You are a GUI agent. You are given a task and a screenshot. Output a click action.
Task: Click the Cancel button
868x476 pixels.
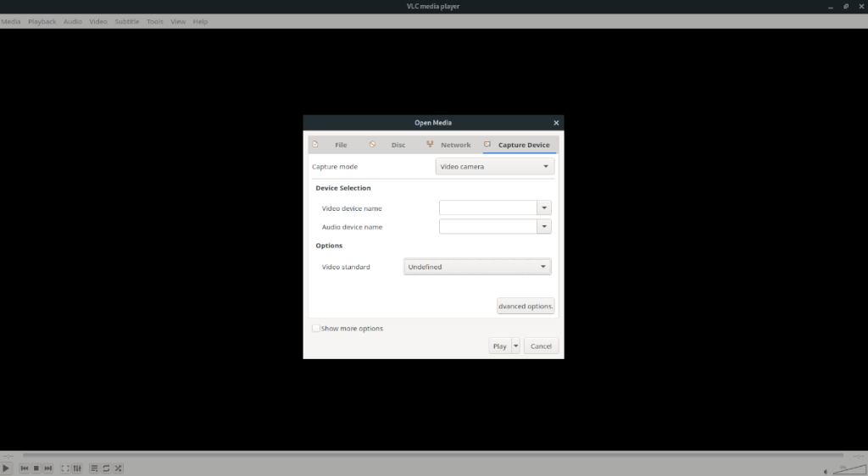(x=541, y=346)
